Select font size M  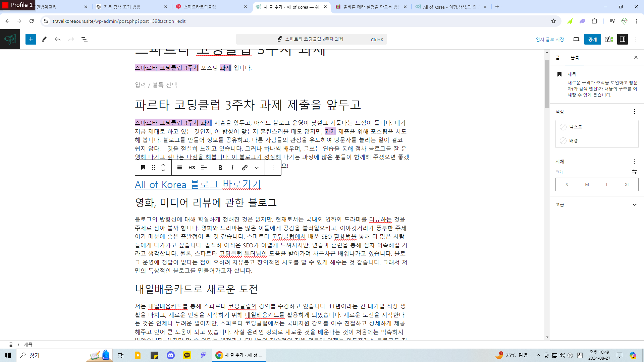pos(587,184)
